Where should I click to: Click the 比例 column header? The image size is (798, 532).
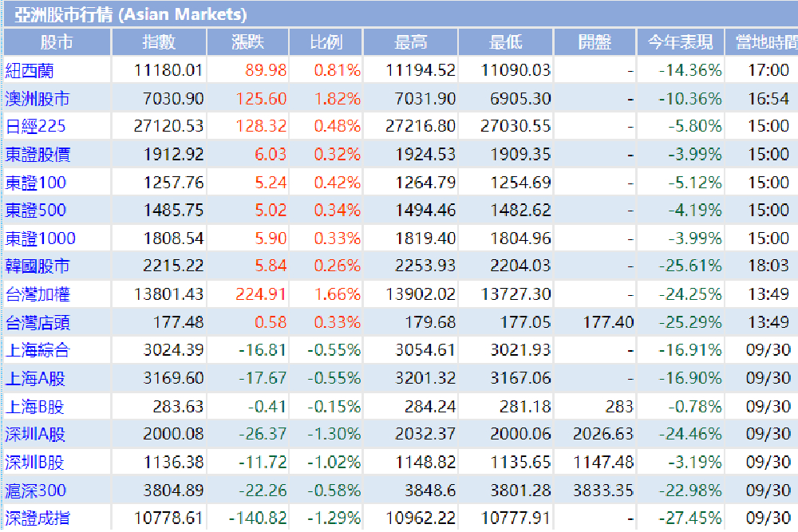(x=326, y=41)
